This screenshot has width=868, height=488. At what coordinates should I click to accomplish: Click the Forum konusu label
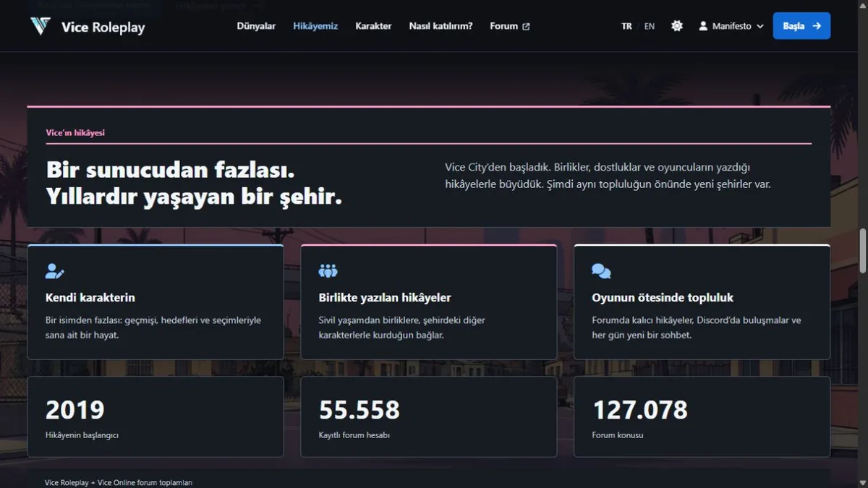[618, 435]
